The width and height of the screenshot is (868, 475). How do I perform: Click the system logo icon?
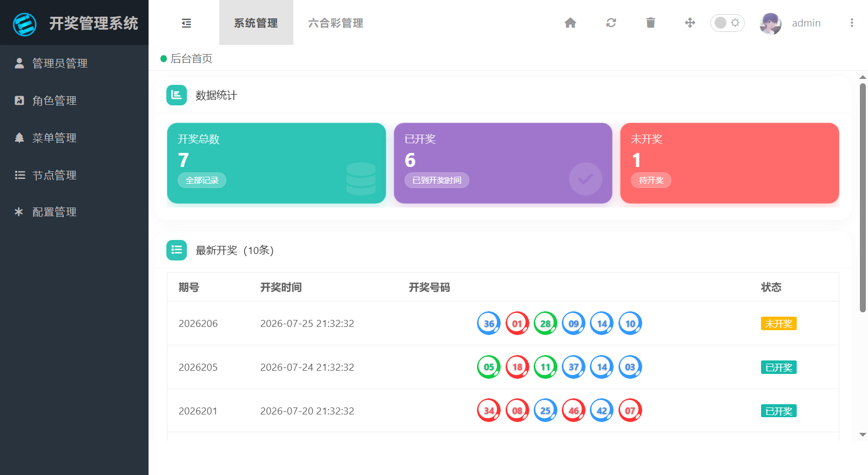[x=24, y=24]
